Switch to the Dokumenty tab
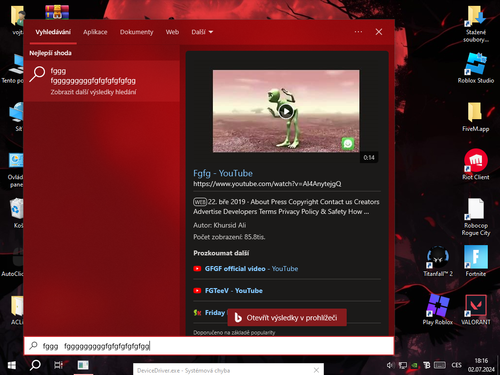This screenshot has height=375, width=500. pyautogui.click(x=137, y=32)
